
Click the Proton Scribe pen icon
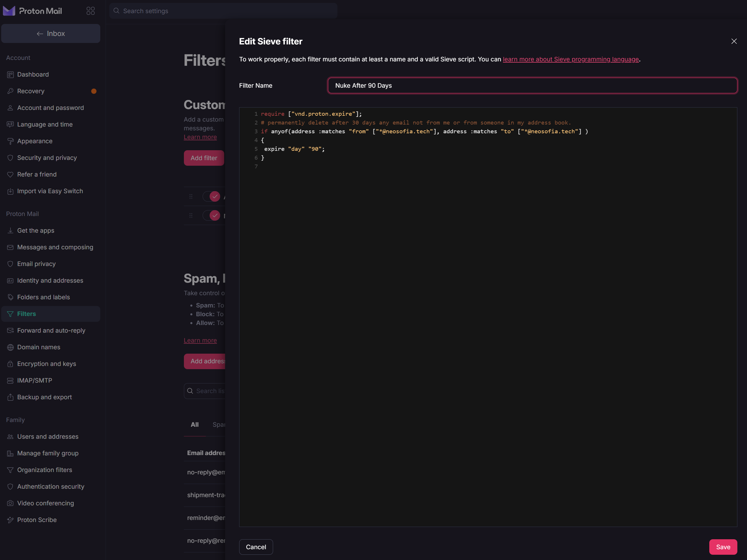pos(11,520)
